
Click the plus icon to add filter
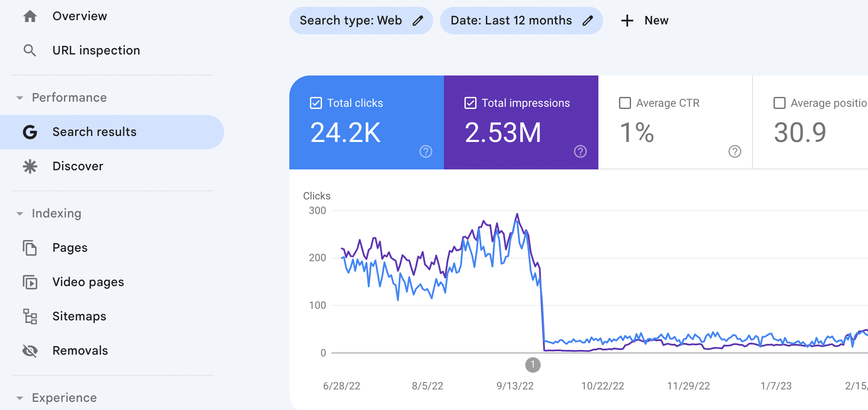627,21
